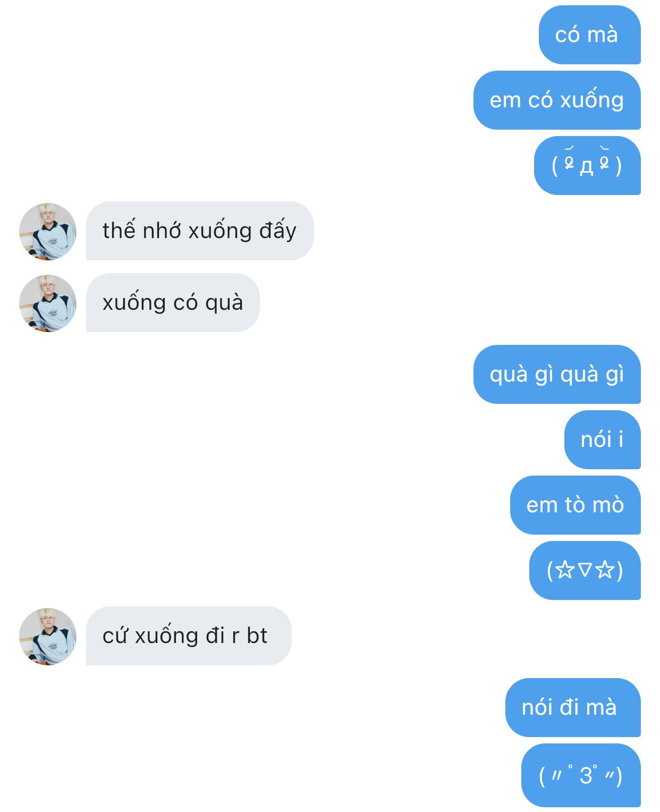The width and height of the screenshot is (660, 812).
Task: Select the angry kaomoji '( ﾟдﾟ)' message
Action: pyautogui.click(x=587, y=166)
